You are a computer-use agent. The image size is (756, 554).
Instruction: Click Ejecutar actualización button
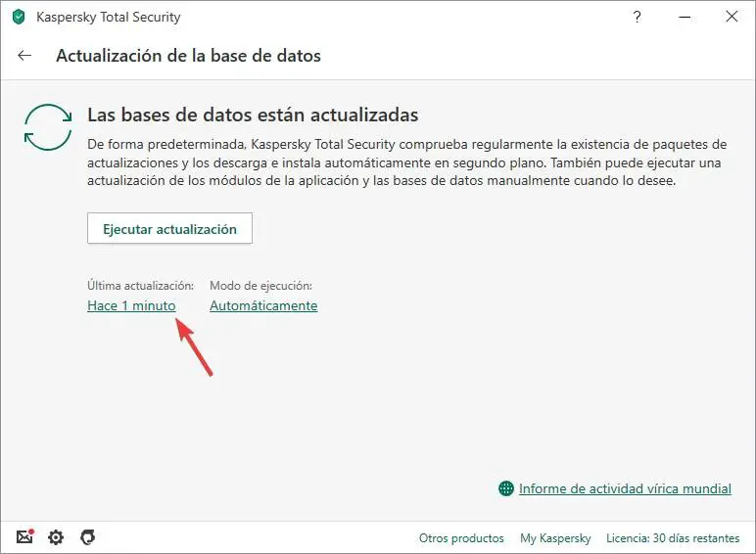(x=169, y=228)
